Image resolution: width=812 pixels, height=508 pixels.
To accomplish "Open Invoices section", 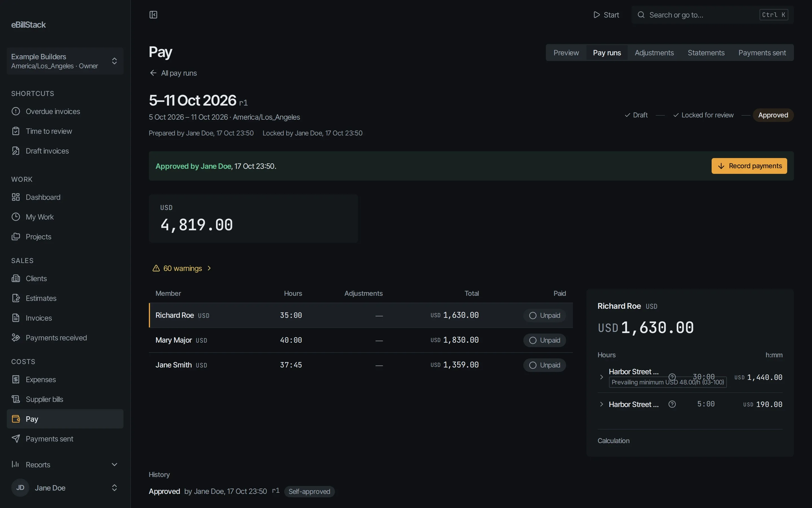I will pyautogui.click(x=65, y=318).
